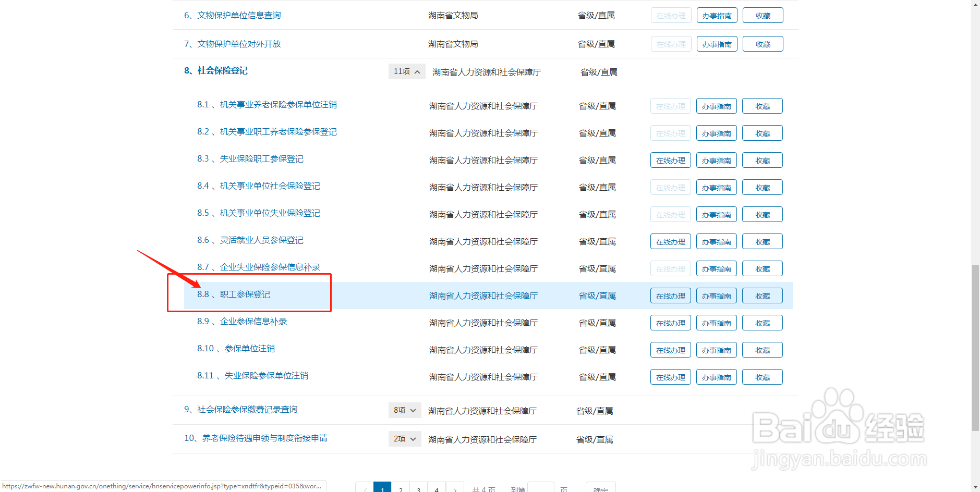Go to page 3 in pagination
980x492 pixels.
tap(419, 488)
